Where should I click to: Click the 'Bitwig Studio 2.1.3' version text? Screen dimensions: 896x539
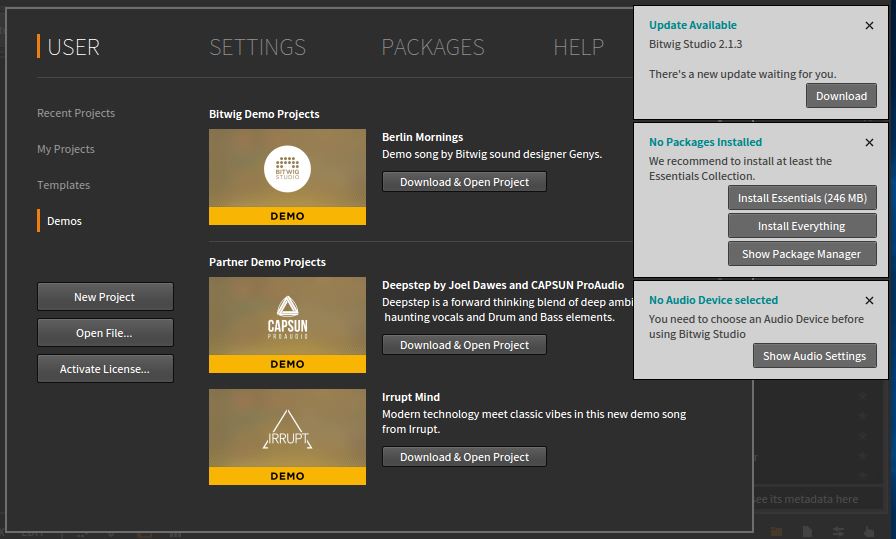(695, 44)
